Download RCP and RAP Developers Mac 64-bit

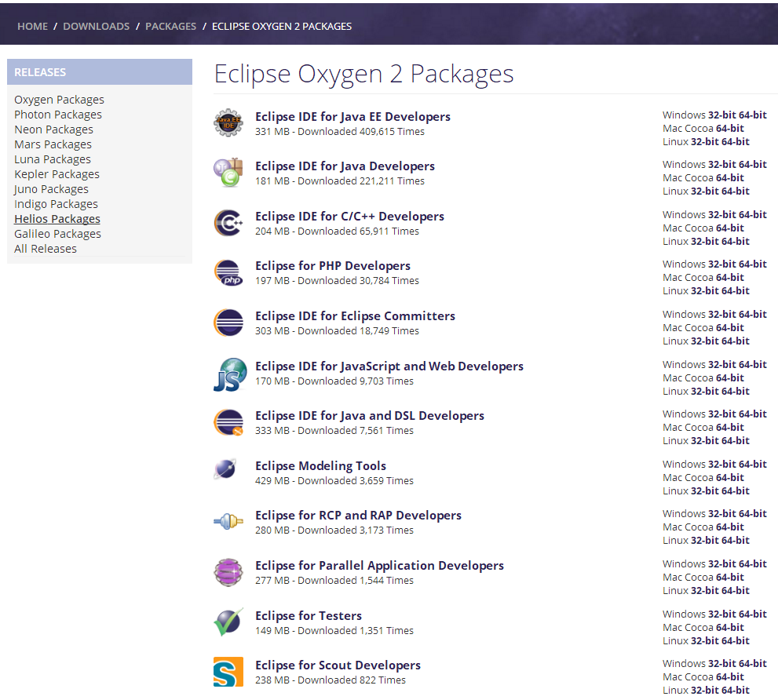point(730,527)
